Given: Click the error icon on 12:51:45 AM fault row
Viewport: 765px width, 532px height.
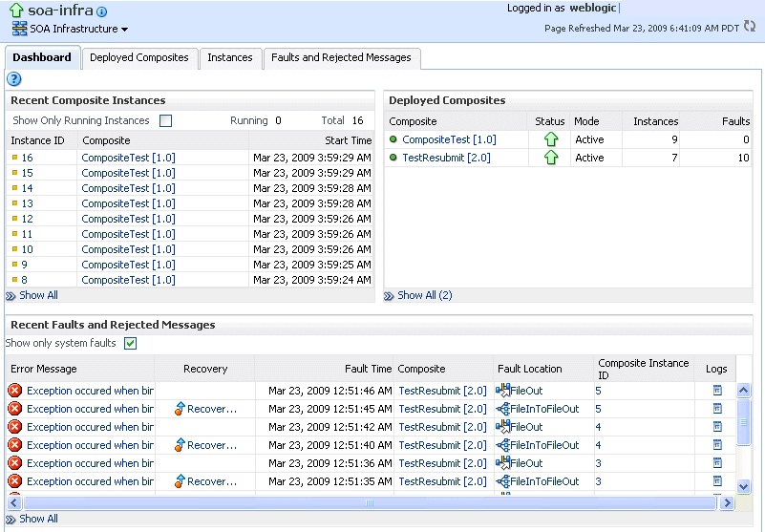Looking at the screenshot, I should [15, 409].
